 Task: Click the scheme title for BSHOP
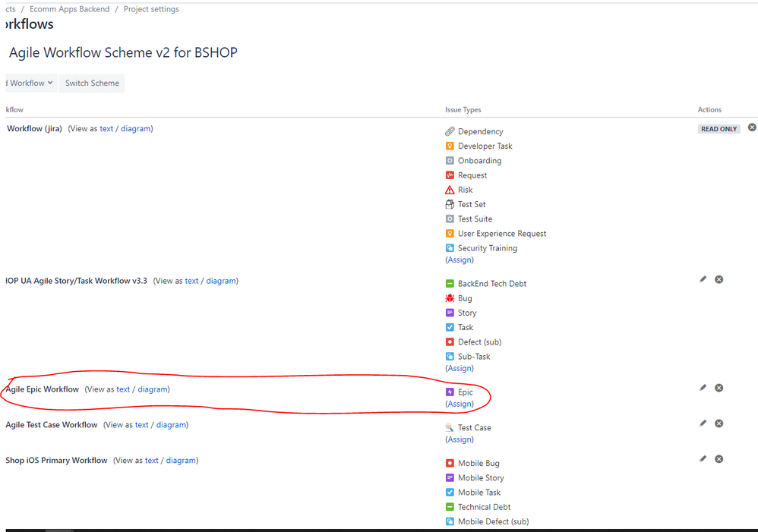coord(123,52)
